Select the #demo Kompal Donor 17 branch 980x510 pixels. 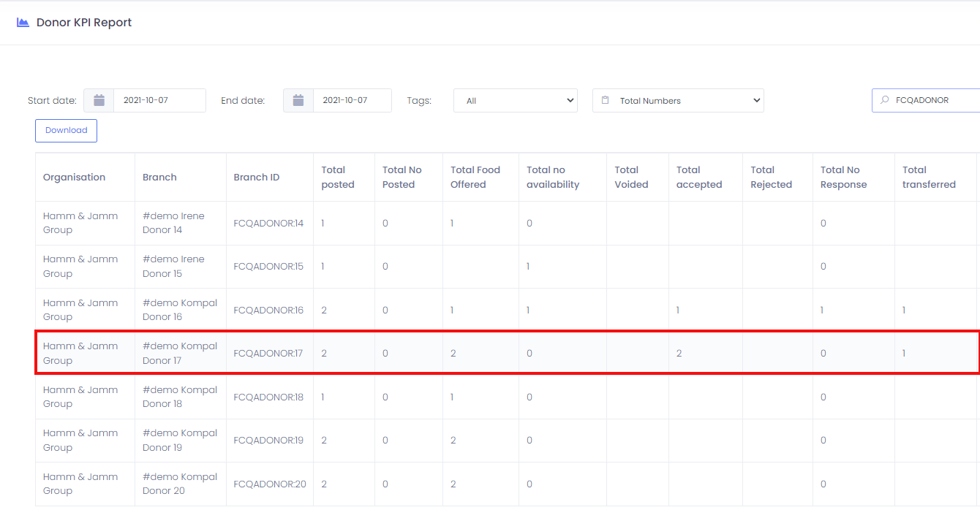click(179, 354)
